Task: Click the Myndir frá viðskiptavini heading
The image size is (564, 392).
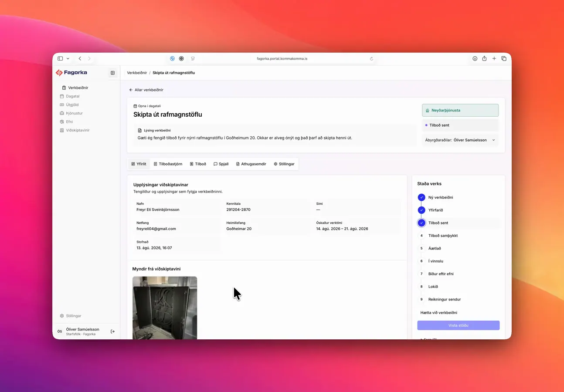Action: (x=156, y=269)
